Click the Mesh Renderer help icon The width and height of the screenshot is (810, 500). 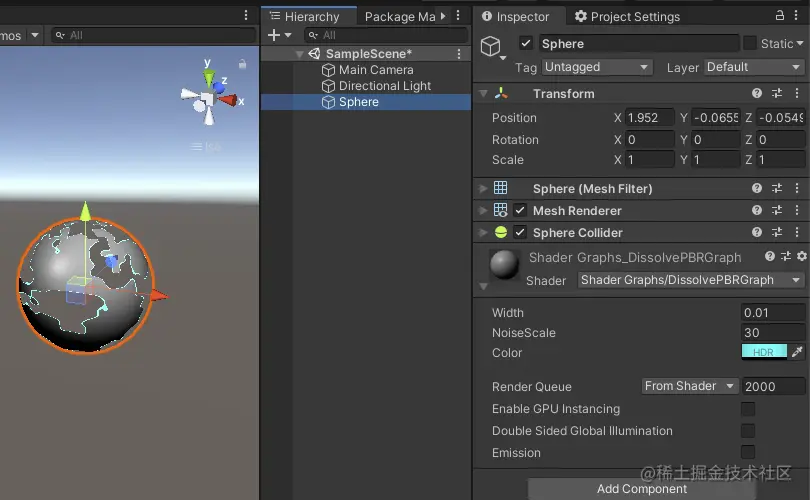[757, 210]
